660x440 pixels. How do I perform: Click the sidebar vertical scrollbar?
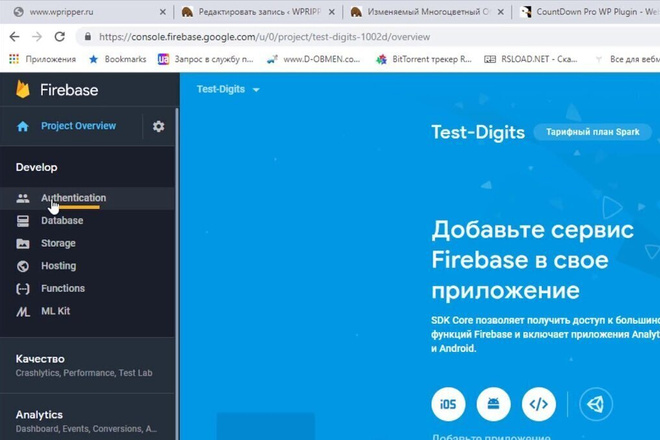click(x=177, y=274)
